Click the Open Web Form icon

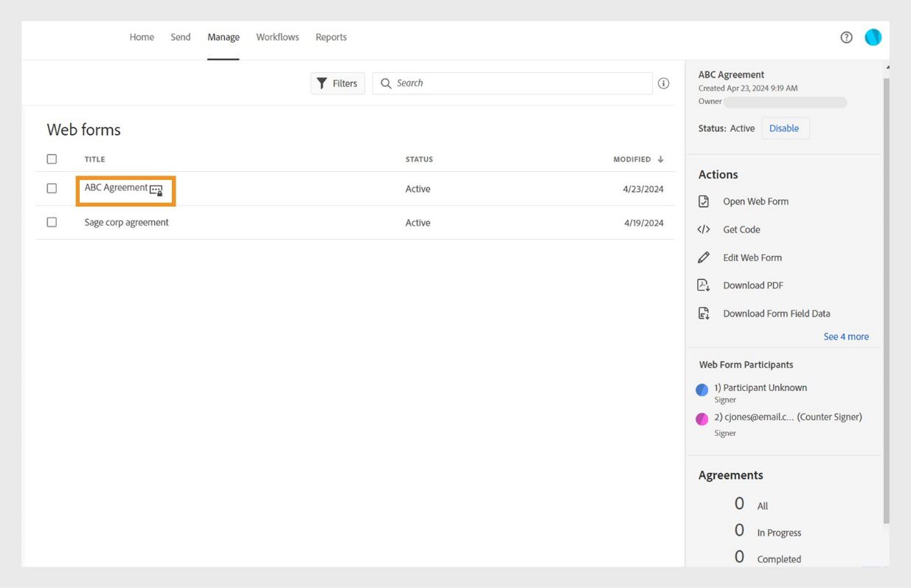[704, 201]
